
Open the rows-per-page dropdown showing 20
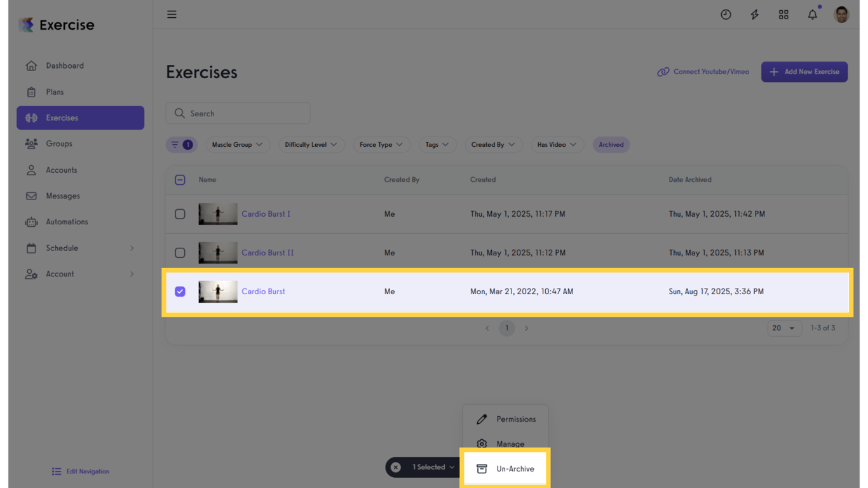pos(783,328)
